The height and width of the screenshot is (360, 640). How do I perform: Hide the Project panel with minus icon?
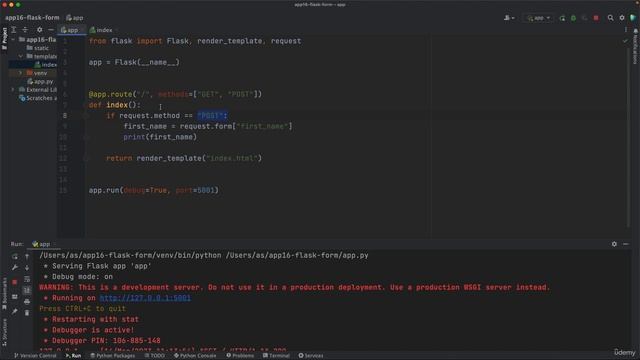click(x=51, y=30)
